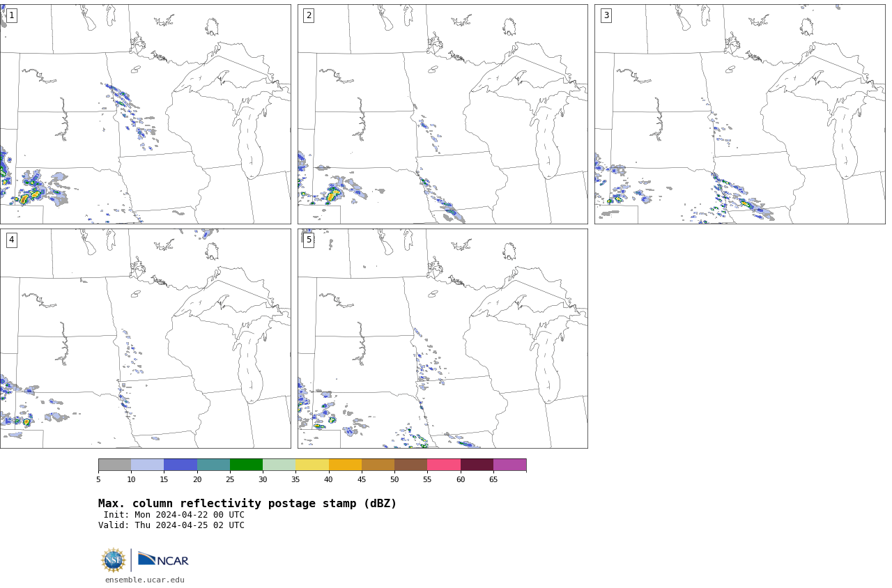Click the panel number 4 label
The image size is (892, 588).
11,240
